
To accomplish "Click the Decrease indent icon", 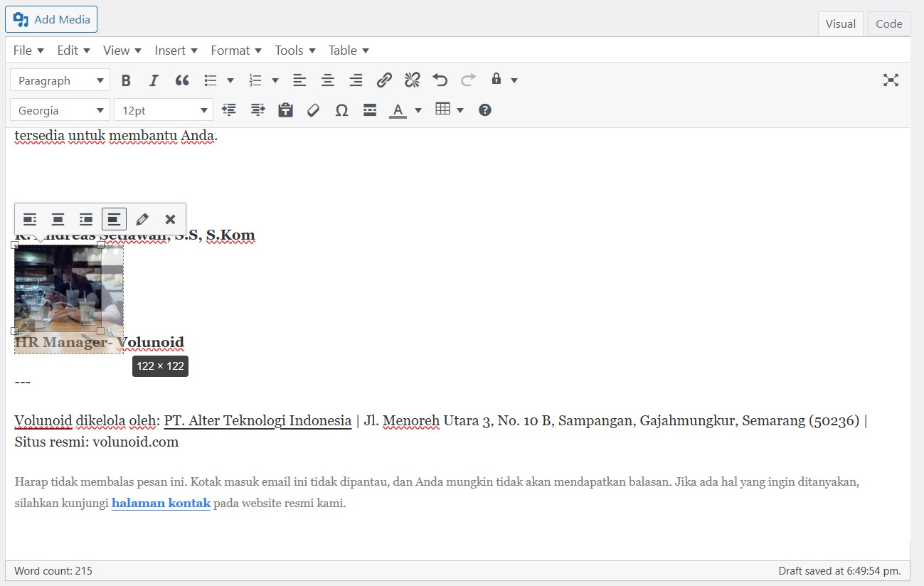I will click(229, 110).
